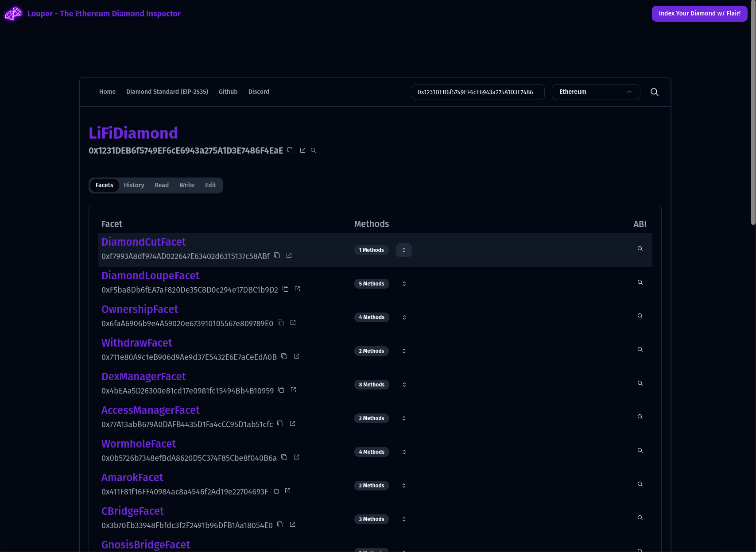
Task: Open WormholeFacet external link icon
Action: pos(297,457)
